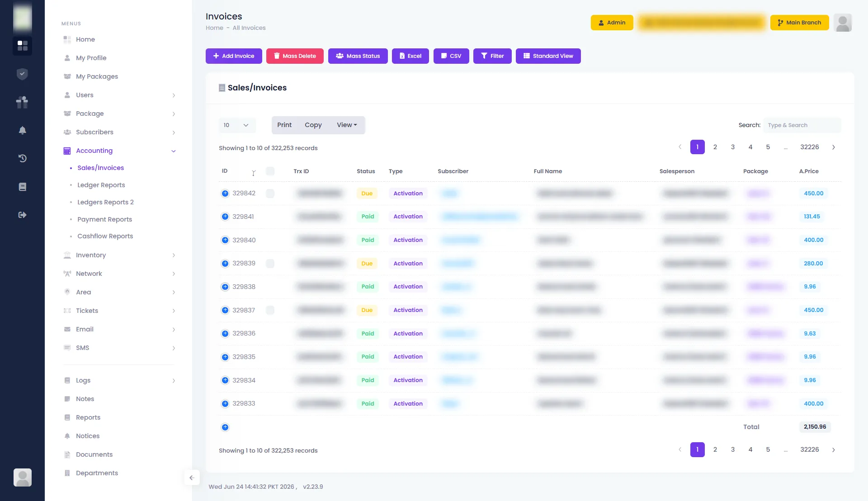This screenshot has width=868, height=501.
Task: Go to next page using top pagination arrow
Action: [834, 147]
